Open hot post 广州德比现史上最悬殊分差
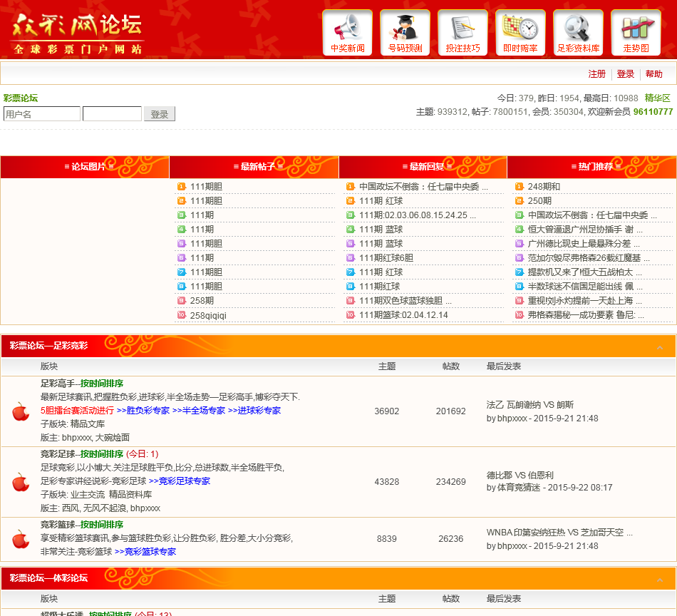 [584, 244]
